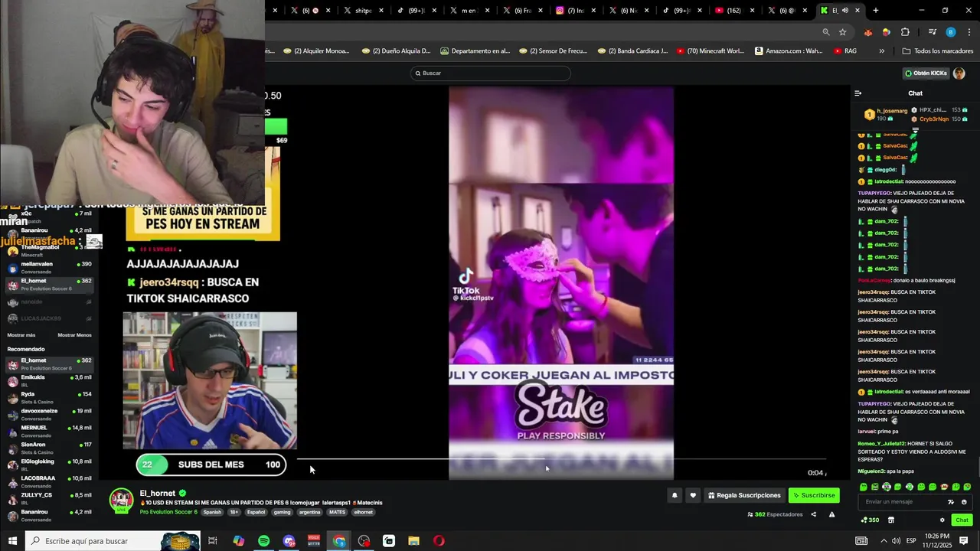Click the first green emote above message box
The image size is (980, 551).
pos(864,487)
